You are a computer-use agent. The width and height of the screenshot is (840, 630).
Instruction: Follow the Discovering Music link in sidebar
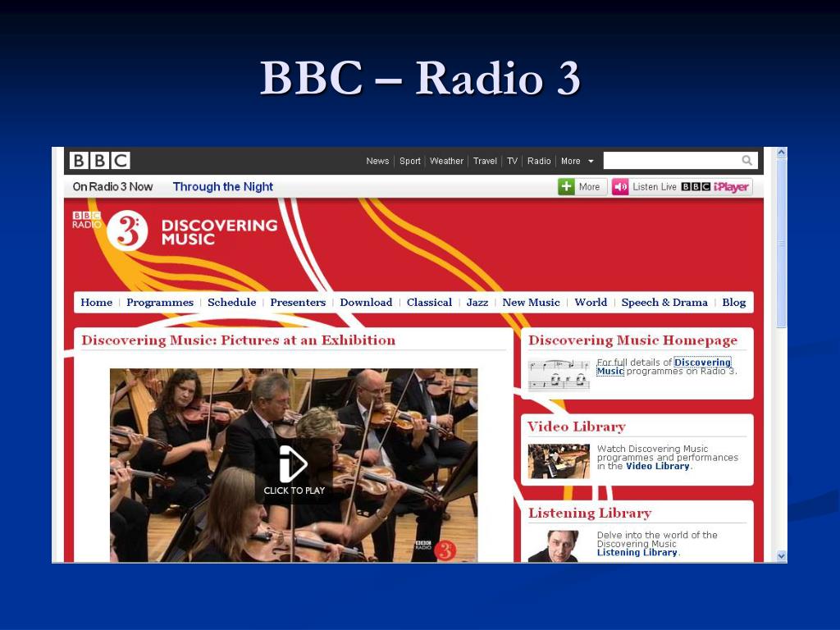coord(702,363)
